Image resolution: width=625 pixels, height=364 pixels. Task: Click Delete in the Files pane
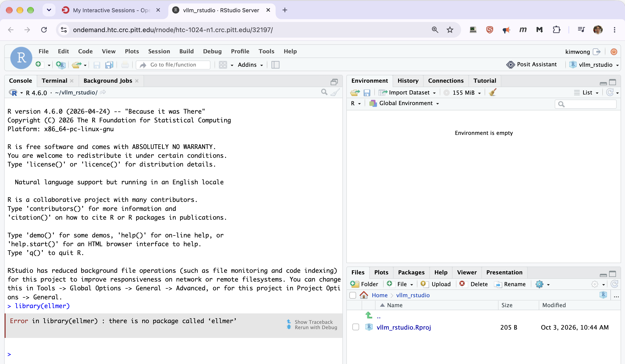pyautogui.click(x=474, y=284)
